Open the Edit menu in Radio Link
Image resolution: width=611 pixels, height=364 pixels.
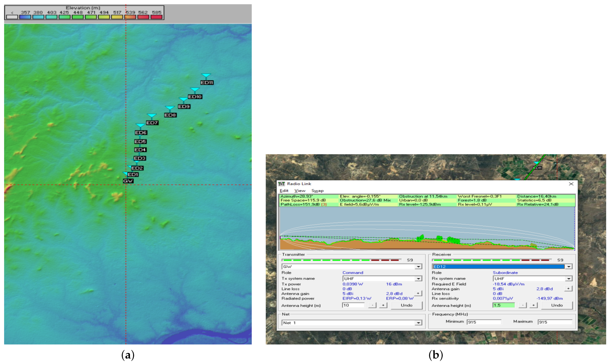284,191
